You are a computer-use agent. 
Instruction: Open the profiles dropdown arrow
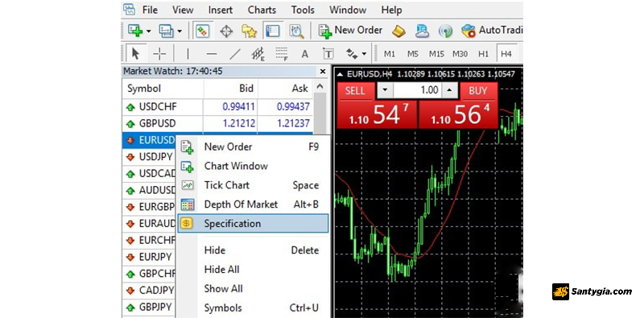(x=180, y=31)
